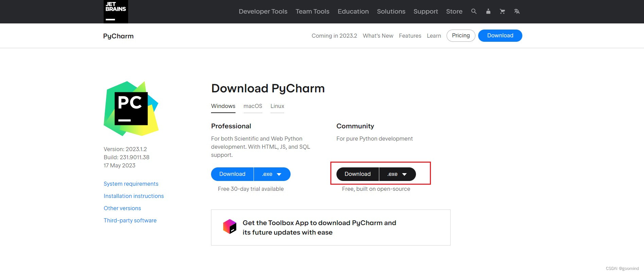Open the Features page
644x274 pixels.
tap(410, 36)
